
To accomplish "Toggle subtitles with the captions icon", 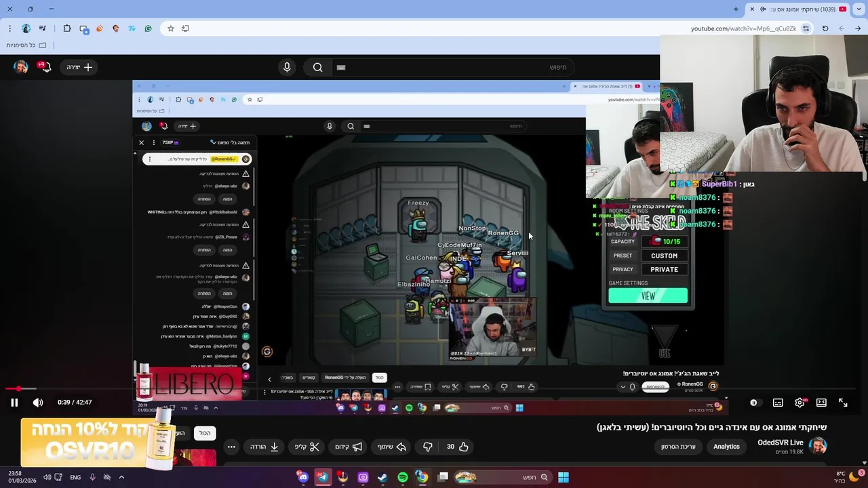I will [778, 403].
